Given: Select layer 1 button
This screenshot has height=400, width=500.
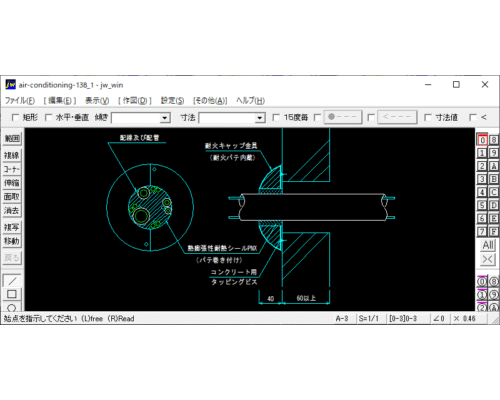Looking at the screenshot, I should pyautogui.click(x=482, y=153).
